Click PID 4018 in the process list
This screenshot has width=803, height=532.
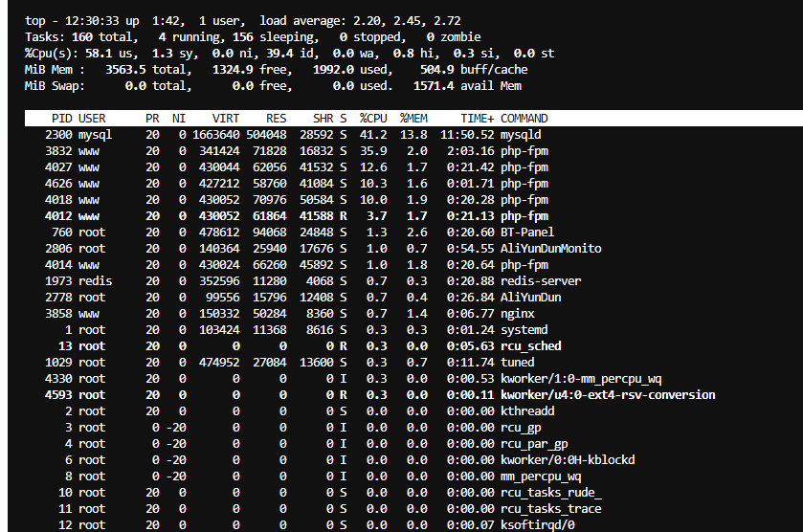58,200
